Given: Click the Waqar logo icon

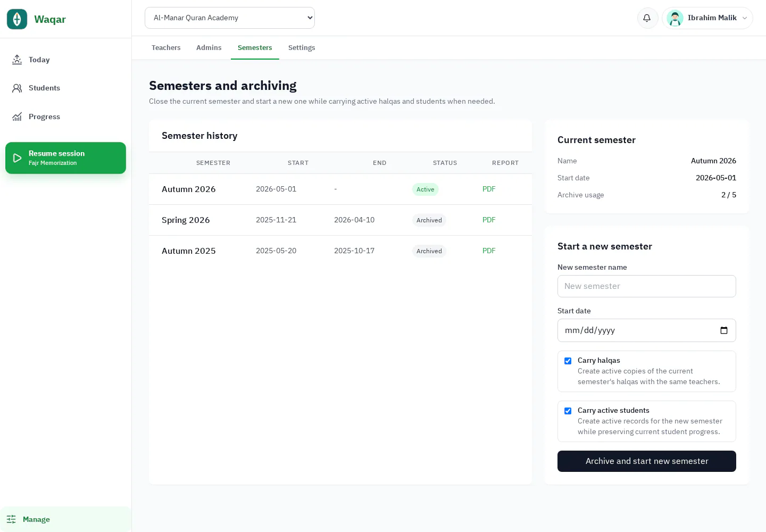Looking at the screenshot, I should pyautogui.click(x=17, y=19).
